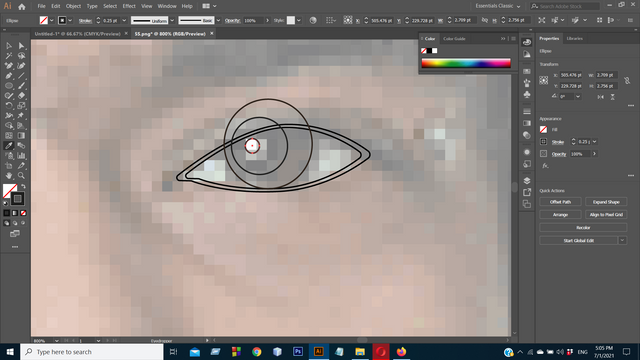
Task: Set paint mode to Gradient
Action: (15, 213)
